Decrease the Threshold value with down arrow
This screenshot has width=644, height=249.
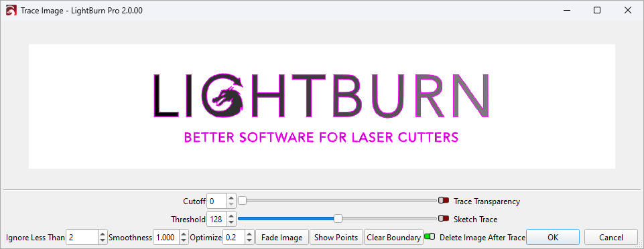point(232,222)
